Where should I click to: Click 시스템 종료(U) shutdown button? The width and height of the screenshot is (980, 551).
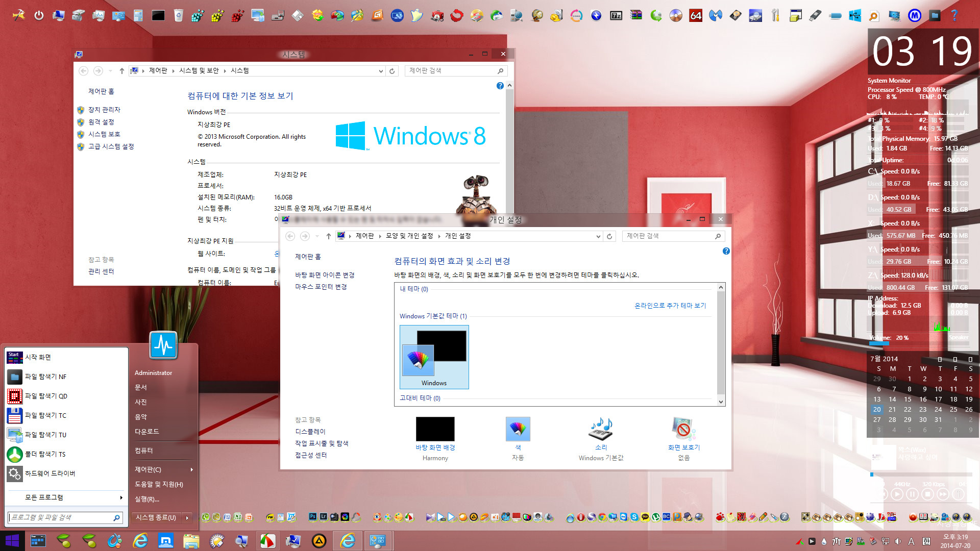156,518
